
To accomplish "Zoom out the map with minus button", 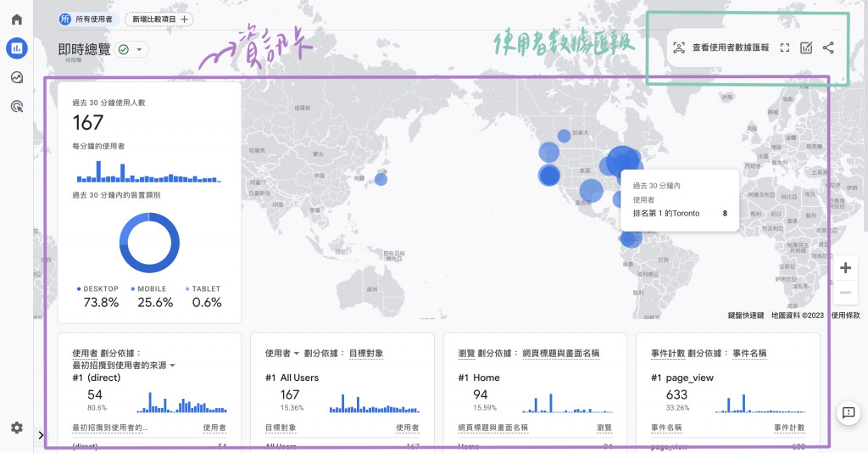I will (845, 293).
